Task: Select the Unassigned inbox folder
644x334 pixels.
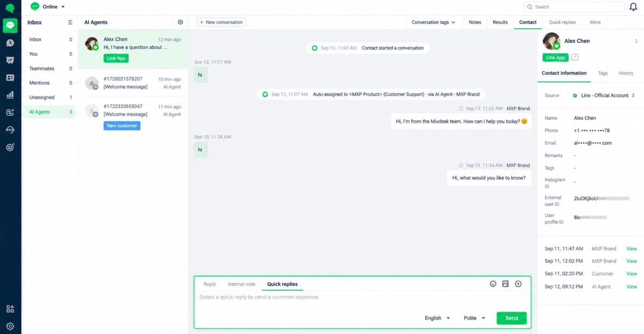Action: (x=50, y=97)
